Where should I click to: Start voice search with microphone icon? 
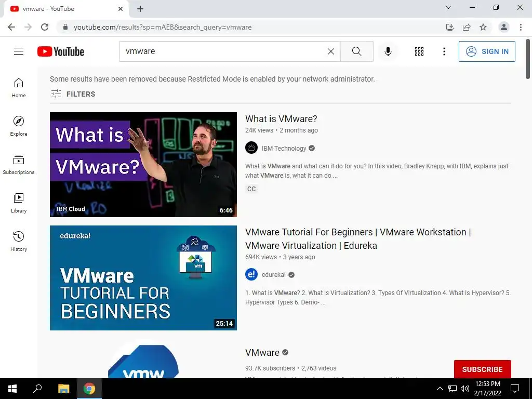click(x=388, y=51)
